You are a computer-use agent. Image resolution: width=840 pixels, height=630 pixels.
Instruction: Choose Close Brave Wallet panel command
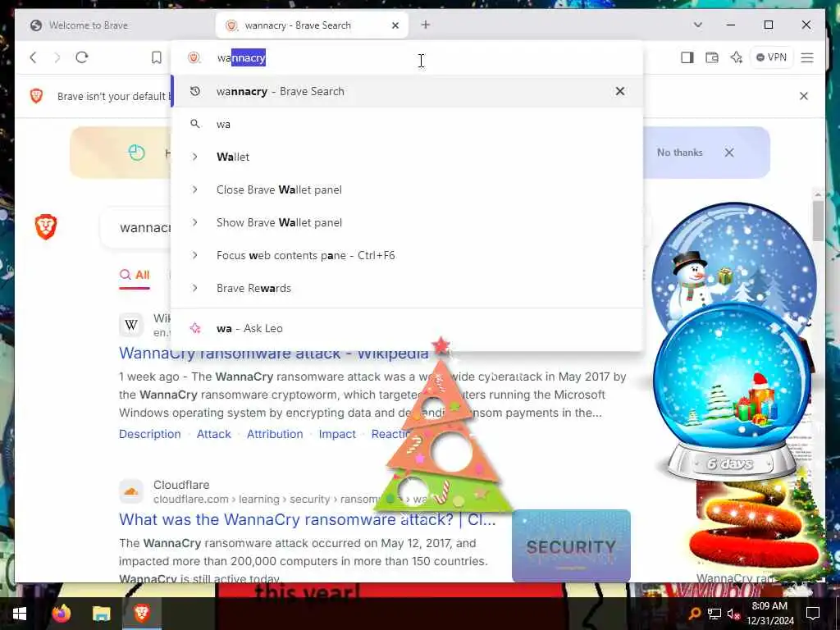pyautogui.click(x=407, y=189)
